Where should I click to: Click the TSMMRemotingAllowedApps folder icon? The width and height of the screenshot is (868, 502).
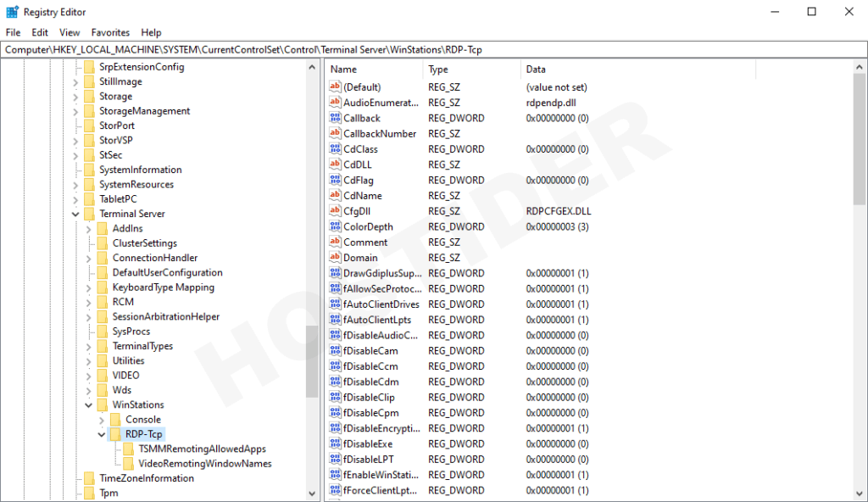pyautogui.click(x=129, y=449)
